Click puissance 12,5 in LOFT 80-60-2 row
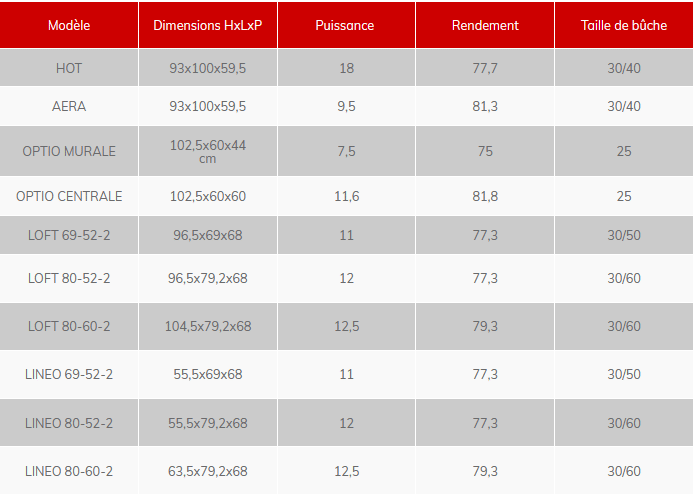The image size is (695, 501). [346, 326]
